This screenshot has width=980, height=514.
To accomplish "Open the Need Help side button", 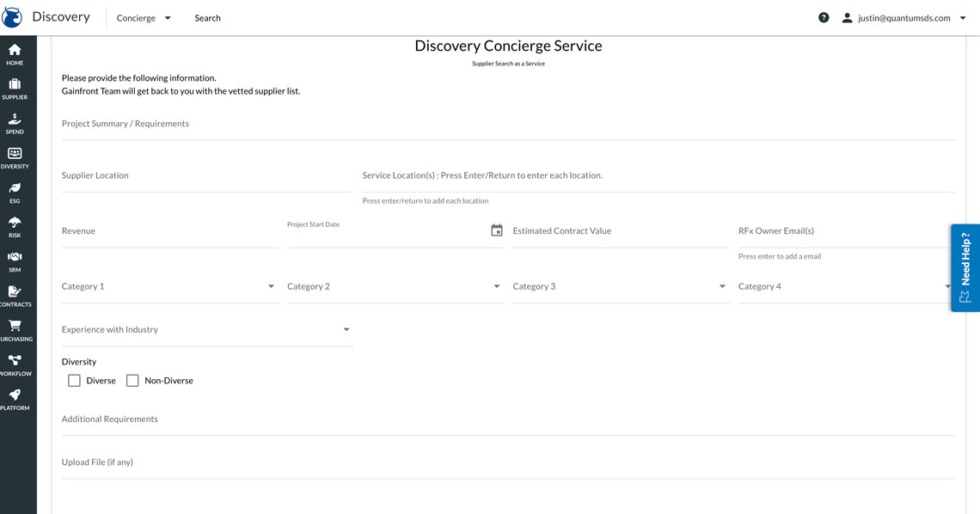I will 965,266.
